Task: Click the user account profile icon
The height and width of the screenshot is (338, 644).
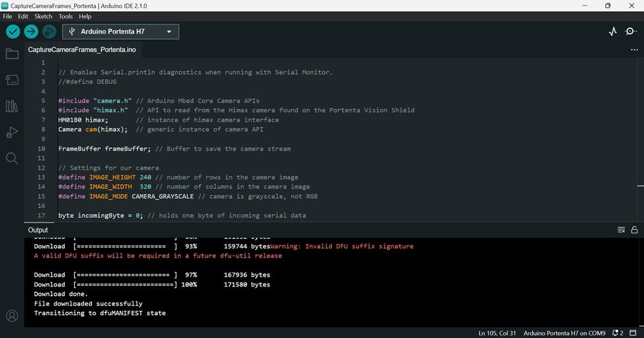Action: [12, 316]
